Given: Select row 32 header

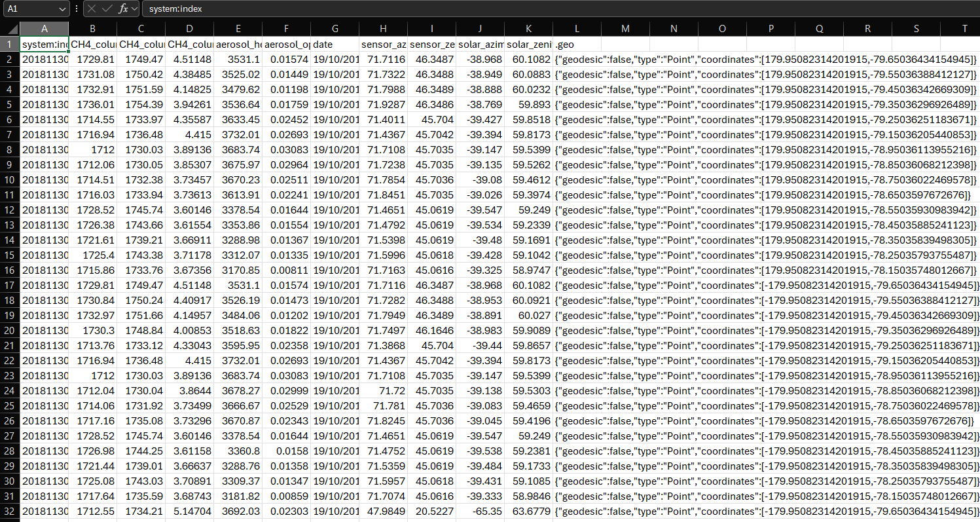Looking at the screenshot, I should coord(10,511).
